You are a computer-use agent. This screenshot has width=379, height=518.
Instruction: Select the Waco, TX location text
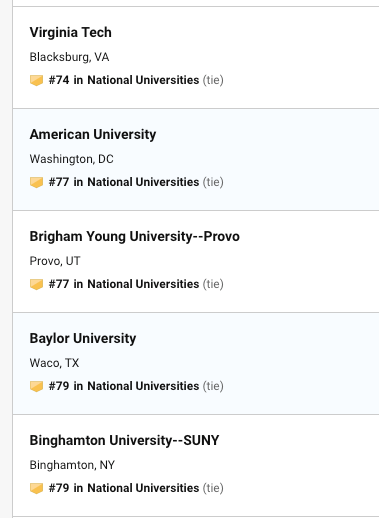click(x=54, y=363)
